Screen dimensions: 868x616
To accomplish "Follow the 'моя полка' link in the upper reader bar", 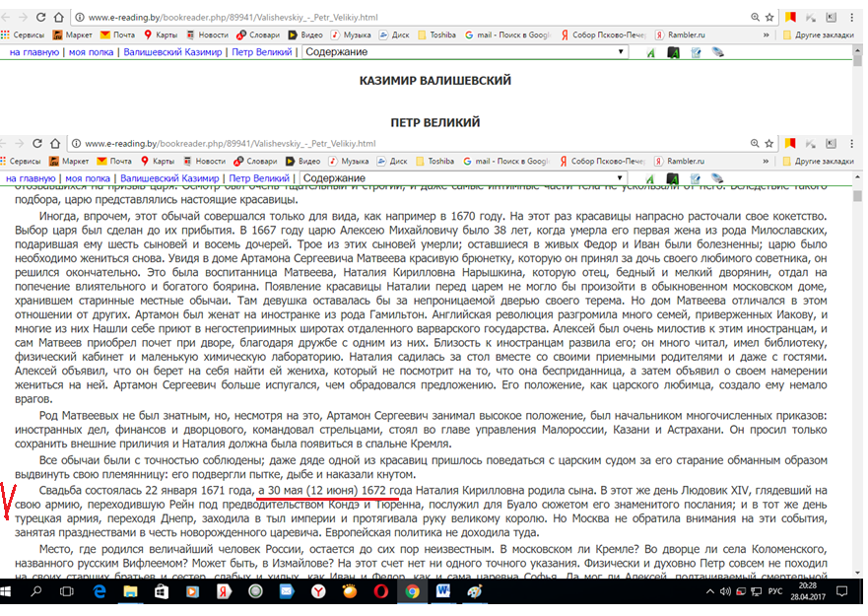I will (x=91, y=52).
